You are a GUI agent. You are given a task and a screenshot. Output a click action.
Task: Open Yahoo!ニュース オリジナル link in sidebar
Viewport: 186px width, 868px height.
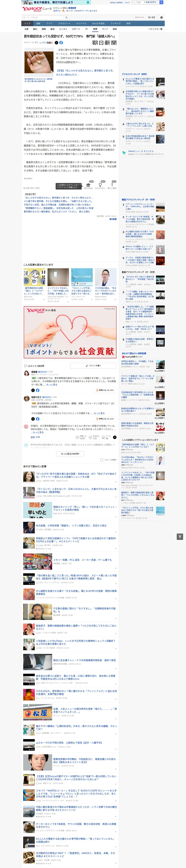(x=141, y=151)
